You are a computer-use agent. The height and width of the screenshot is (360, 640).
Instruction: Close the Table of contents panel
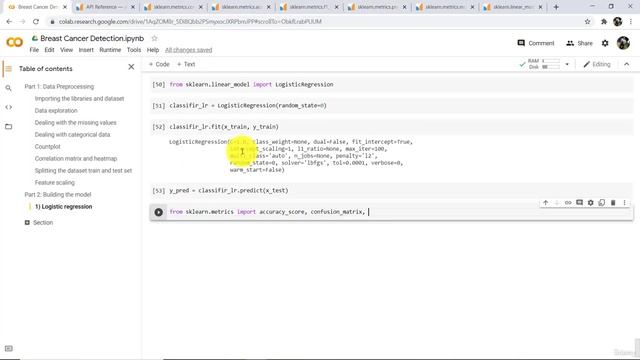point(131,67)
